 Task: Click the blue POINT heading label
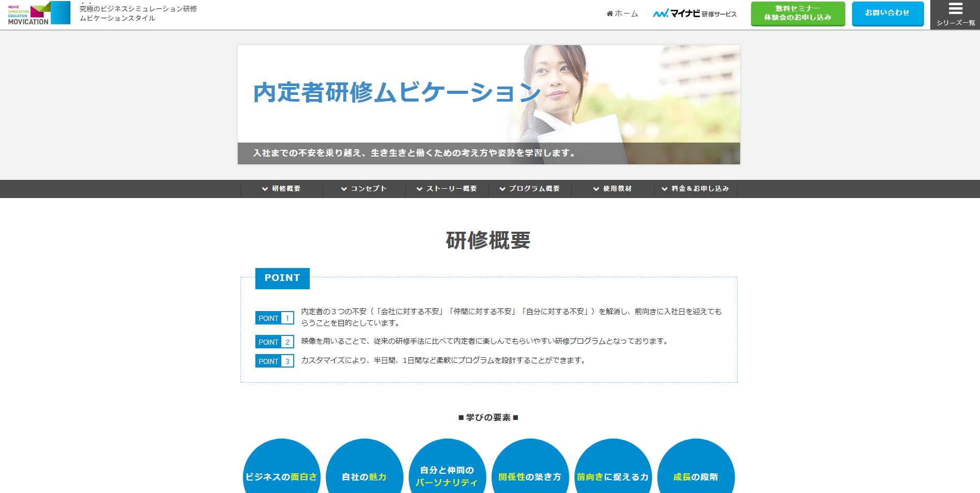point(282,278)
